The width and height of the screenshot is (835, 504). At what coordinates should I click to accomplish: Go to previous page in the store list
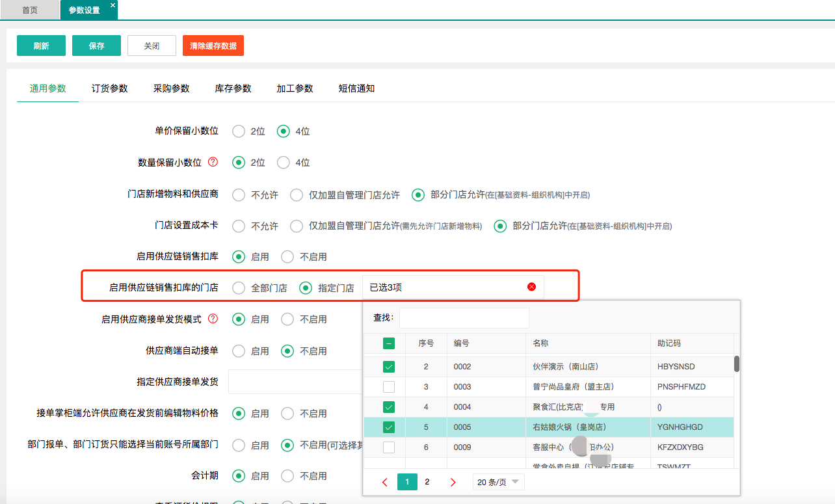385,482
